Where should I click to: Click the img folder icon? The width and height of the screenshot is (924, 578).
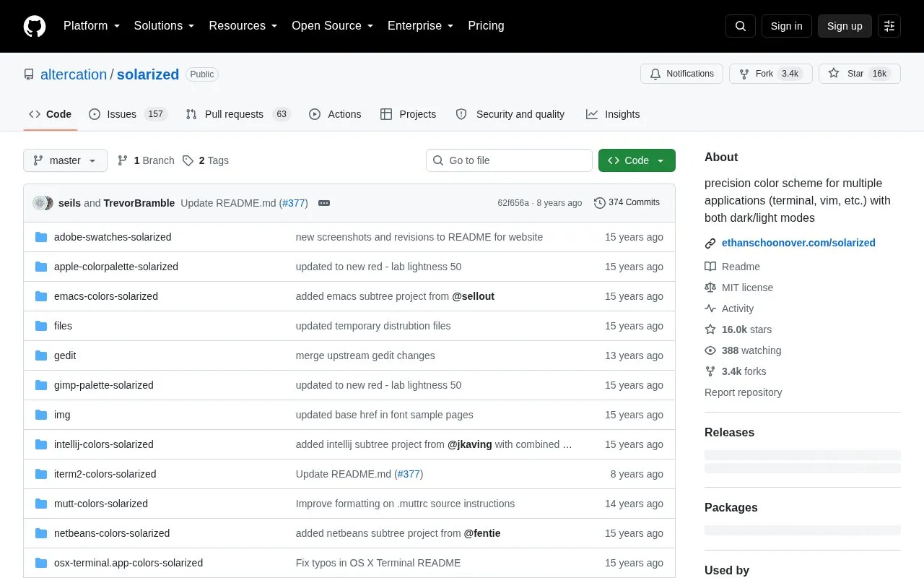[41, 415]
